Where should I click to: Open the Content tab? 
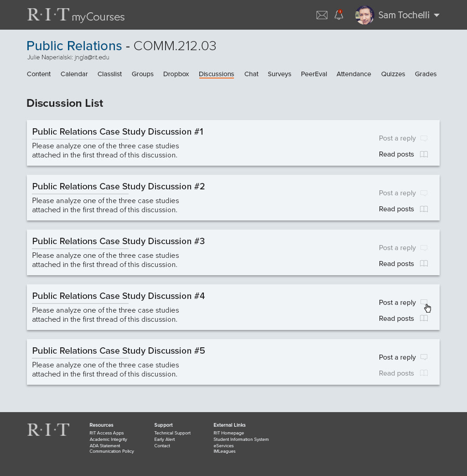click(39, 74)
